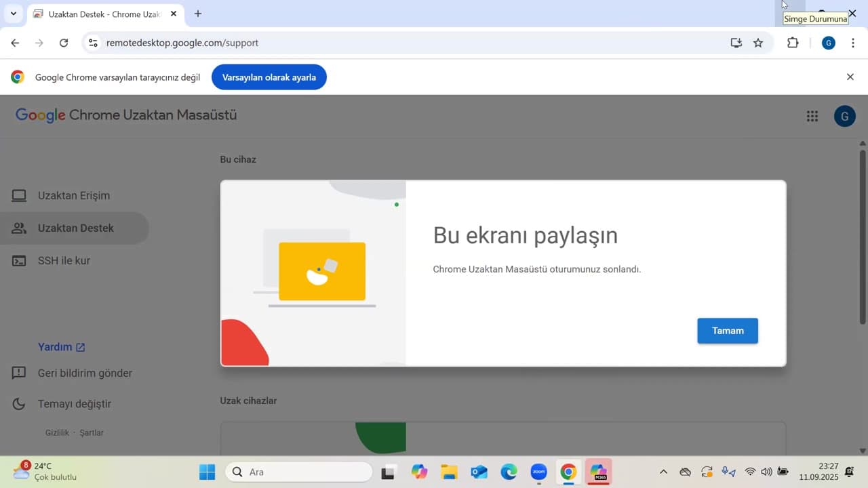View site information next to the URL
The width and height of the screenshot is (868, 488).
pos(94,43)
